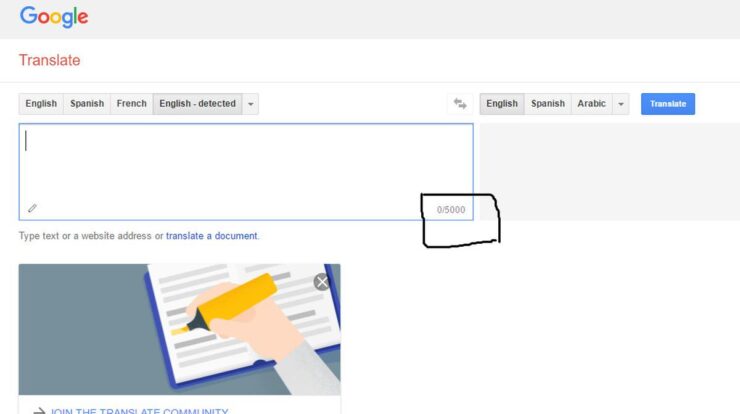Click the red Translate page title
This screenshot has height=414, width=740.
(x=50, y=60)
